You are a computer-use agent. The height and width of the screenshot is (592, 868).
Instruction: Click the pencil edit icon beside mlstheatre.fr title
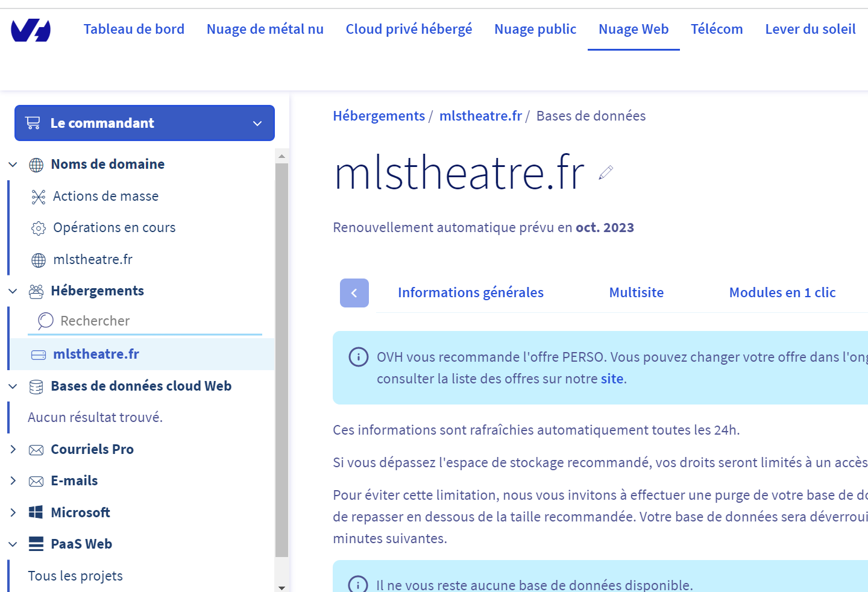606,172
